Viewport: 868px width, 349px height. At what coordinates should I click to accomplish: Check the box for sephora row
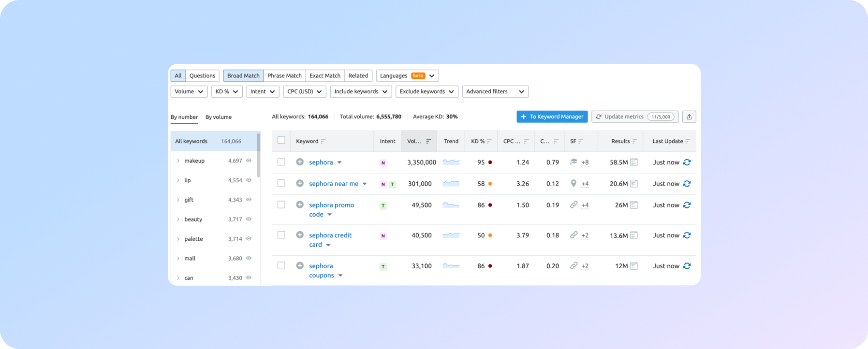281,162
